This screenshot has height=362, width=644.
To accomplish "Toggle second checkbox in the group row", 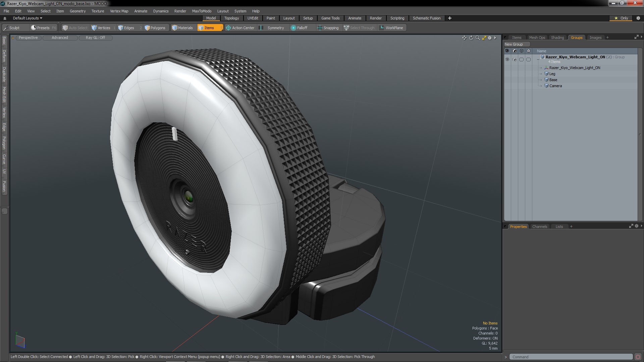I will [x=528, y=59].
